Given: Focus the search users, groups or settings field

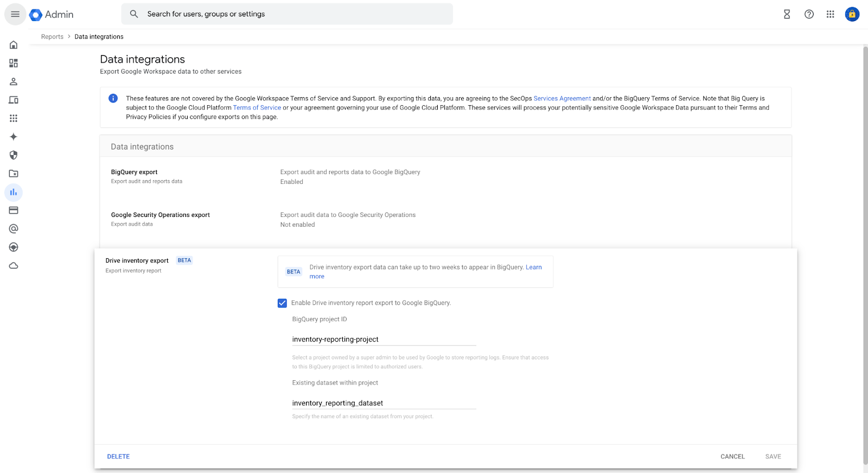Looking at the screenshot, I should tap(287, 14).
